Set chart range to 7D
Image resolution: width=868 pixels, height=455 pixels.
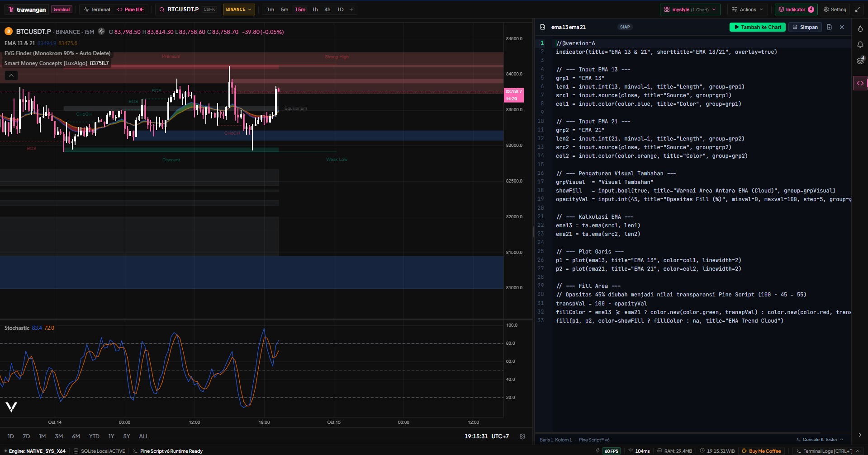tap(26, 436)
